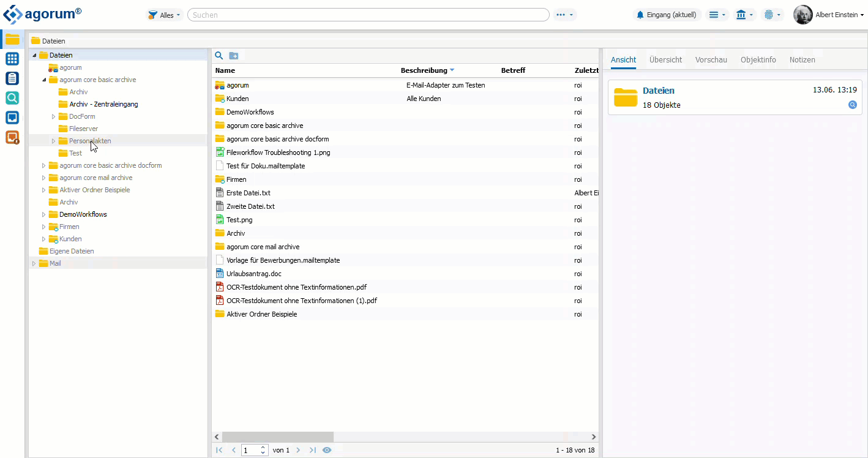Expand the Firmen tree node
The height and width of the screenshot is (458, 868).
coord(43,227)
